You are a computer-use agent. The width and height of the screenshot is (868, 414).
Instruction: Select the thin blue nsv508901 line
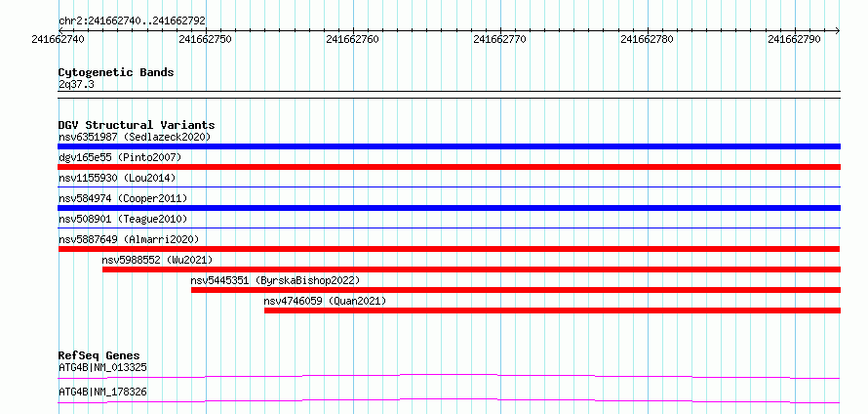pyautogui.click(x=449, y=228)
